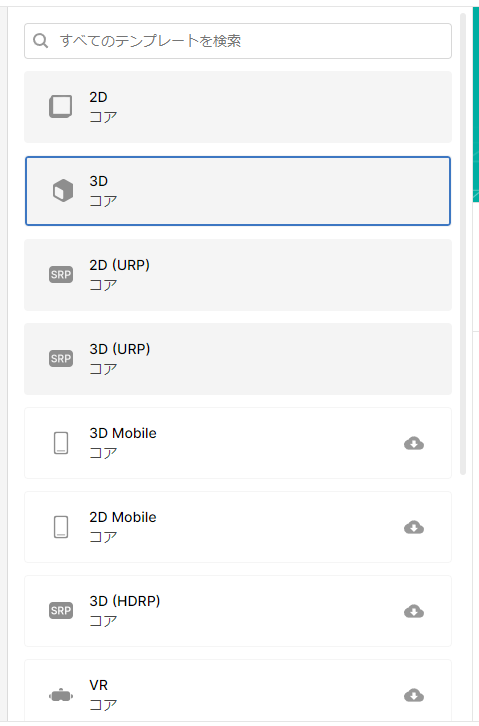Click the SRP badge for 3D (URP)
This screenshot has height=726, width=479.
pos(61,358)
